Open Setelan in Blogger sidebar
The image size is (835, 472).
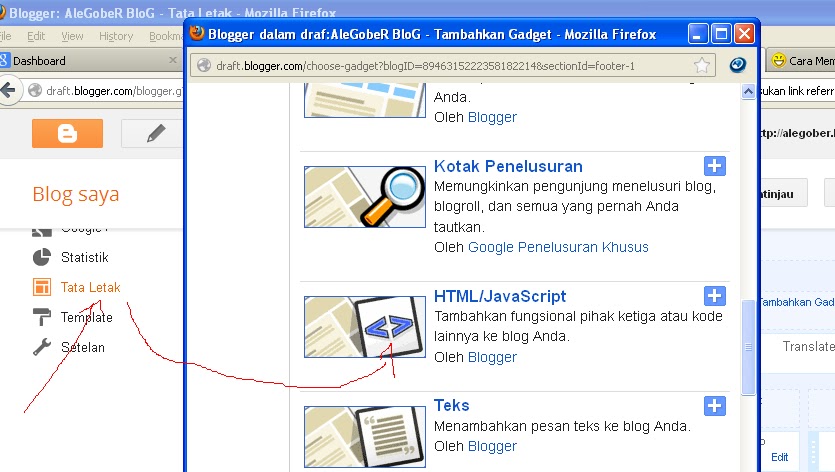click(x=83, y=347)
